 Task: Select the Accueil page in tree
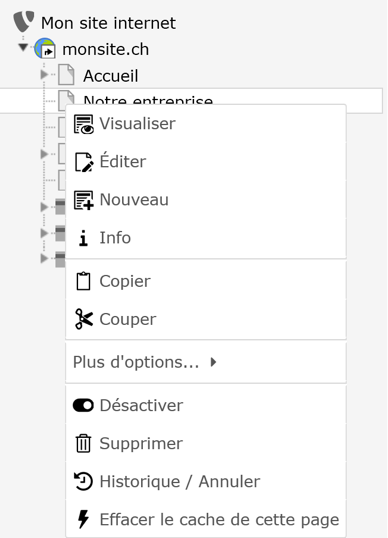(110, 76)
